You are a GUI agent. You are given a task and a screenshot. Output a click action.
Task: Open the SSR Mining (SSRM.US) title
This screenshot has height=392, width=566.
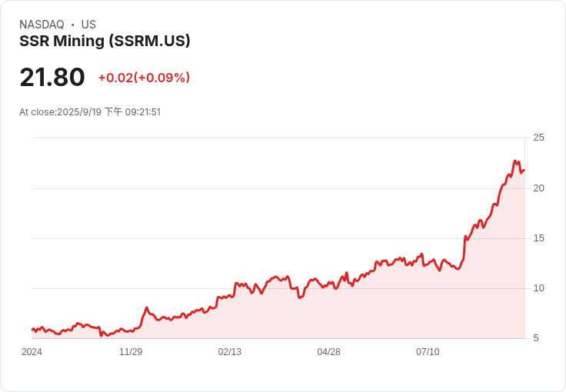[105, 42]
